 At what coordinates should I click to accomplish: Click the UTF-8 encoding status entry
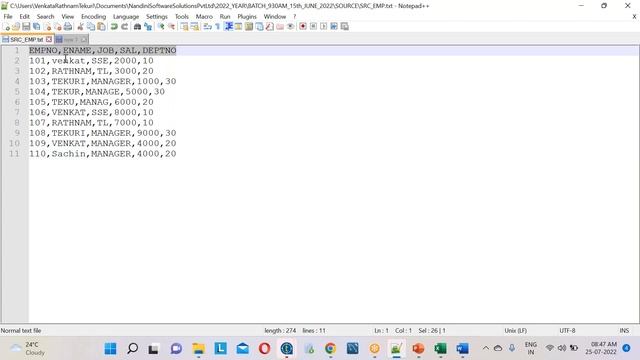pyautogui.click(x=567, y=331)
